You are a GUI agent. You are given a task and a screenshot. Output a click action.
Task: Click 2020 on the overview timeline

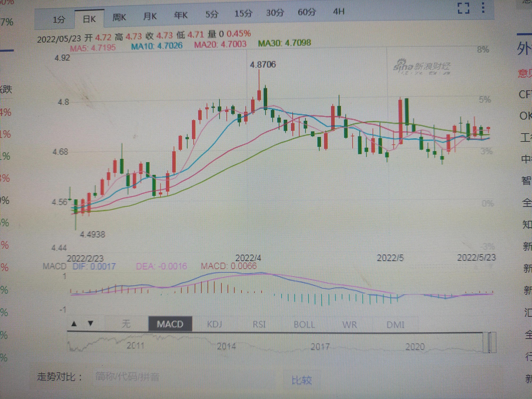click(415, 347)
